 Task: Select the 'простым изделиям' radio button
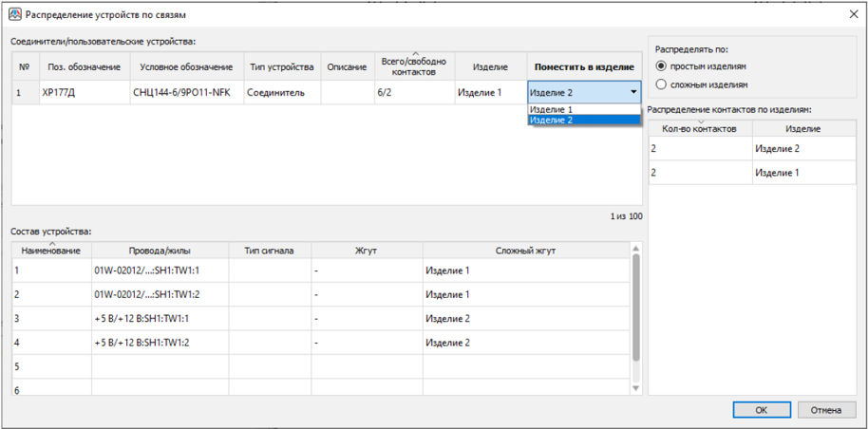pos(662,66)
